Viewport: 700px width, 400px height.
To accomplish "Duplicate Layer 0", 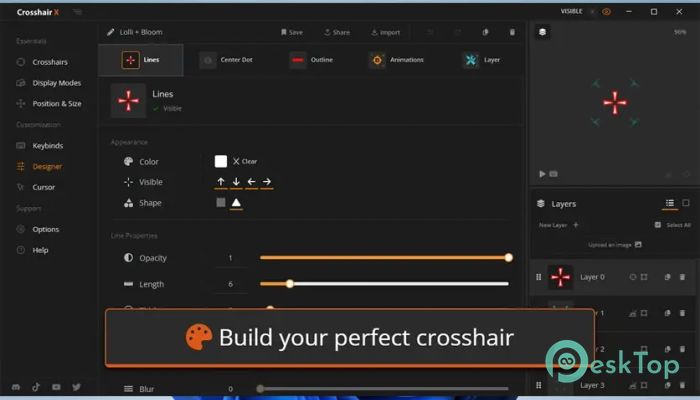I will (667, 277).
